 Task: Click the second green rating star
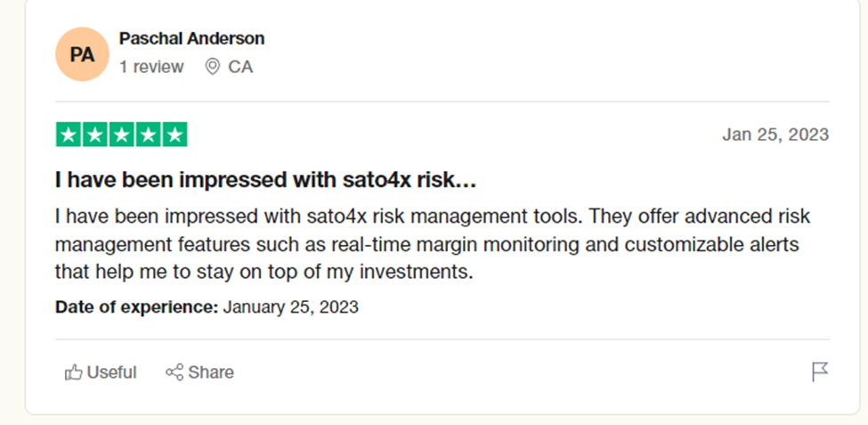95,135
